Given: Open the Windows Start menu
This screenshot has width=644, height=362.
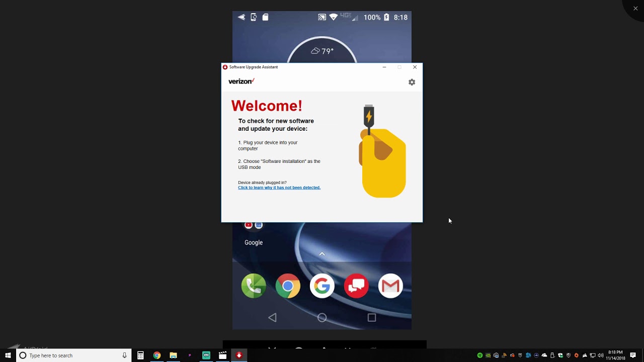Looking at the screenshot, I should (x=8, y=355).
